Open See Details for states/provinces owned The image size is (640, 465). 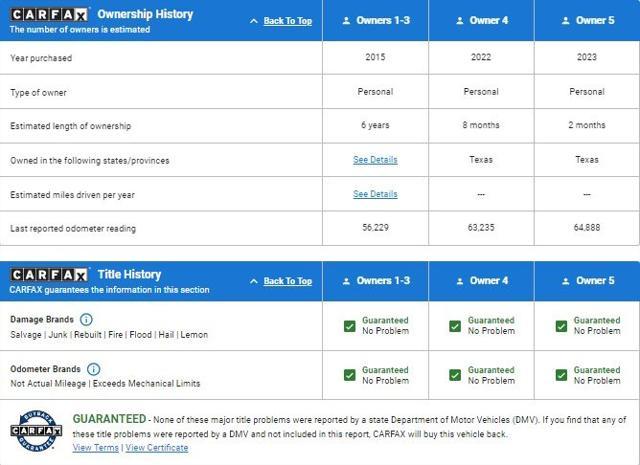[375, 160]
